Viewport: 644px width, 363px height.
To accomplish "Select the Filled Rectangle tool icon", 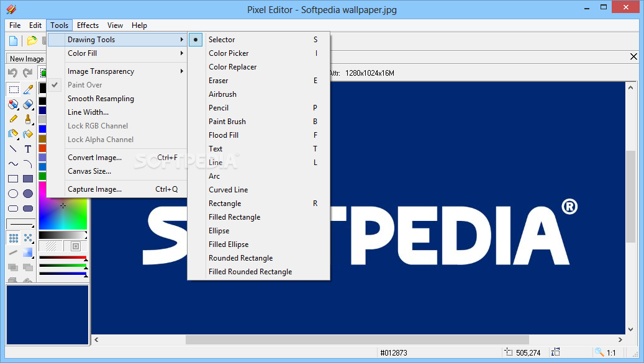I will tap(28, 179).
